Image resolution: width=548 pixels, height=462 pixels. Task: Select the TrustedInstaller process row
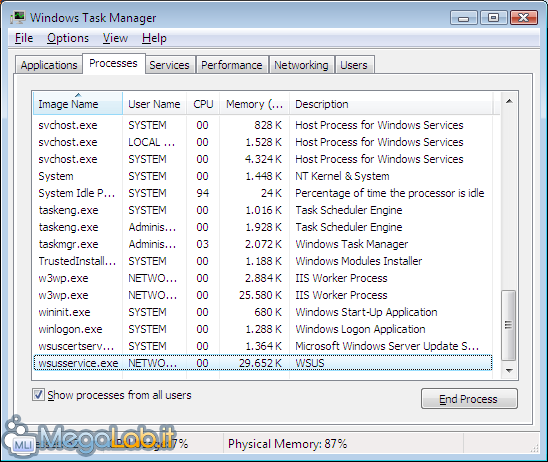263,261
